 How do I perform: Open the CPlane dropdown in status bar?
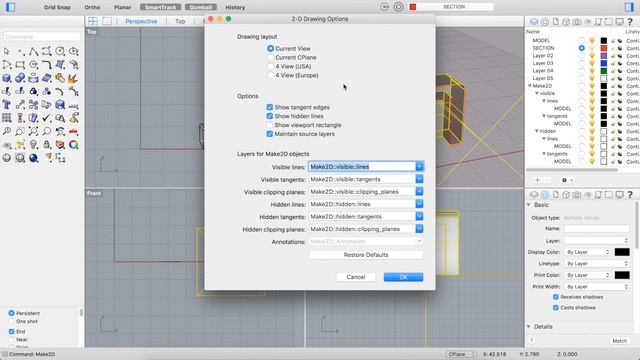461,354
